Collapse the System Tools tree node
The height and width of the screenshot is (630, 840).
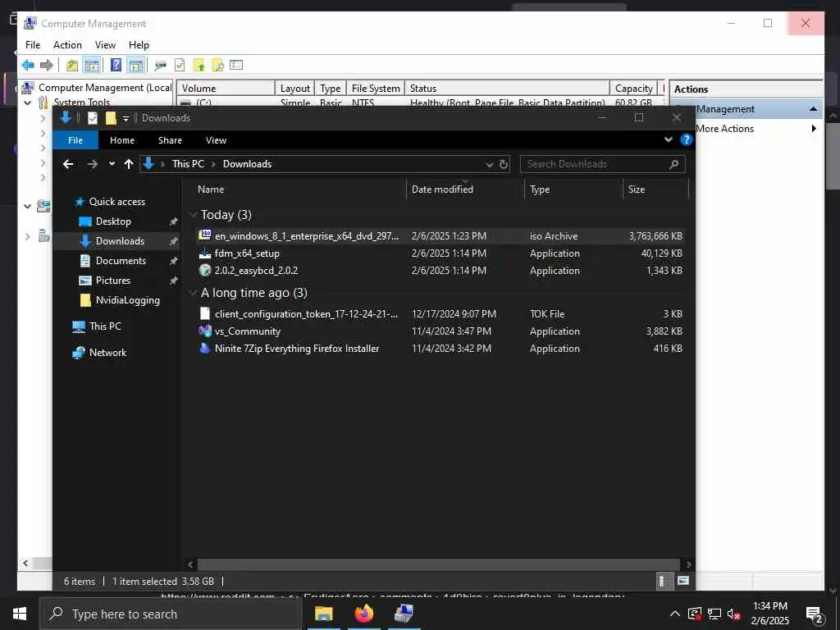[x=27, y=103]
